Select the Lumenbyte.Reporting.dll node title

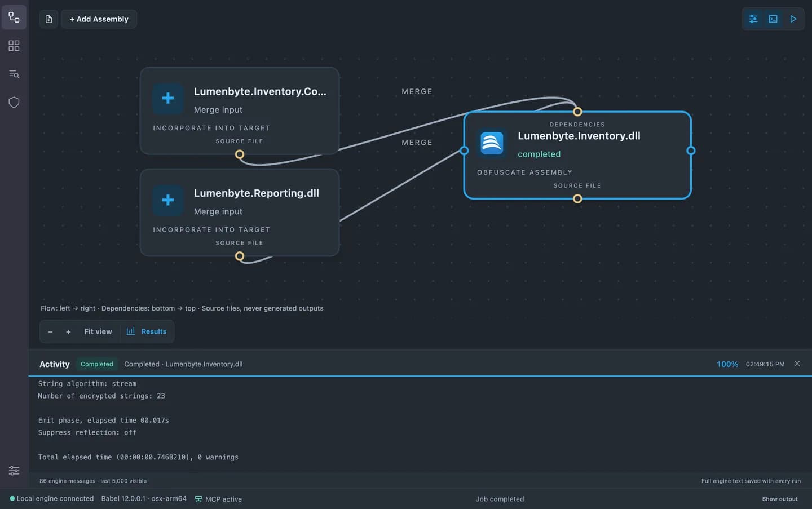tap(257, 193)
